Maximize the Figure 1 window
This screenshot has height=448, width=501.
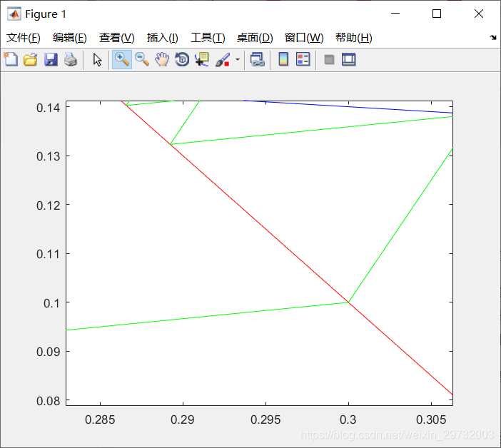click(x=437, y=14)
